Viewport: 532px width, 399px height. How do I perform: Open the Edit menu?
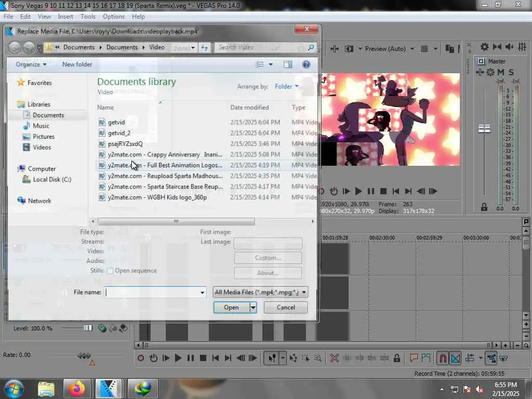[25, 17]
